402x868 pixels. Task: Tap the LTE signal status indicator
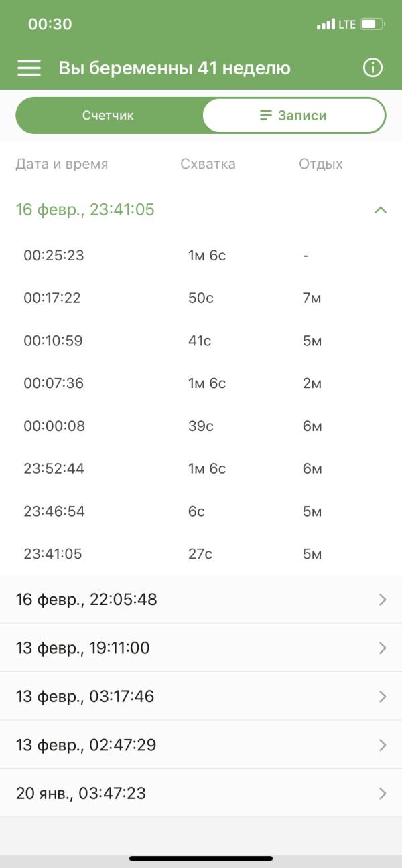(x=336, y=25)
